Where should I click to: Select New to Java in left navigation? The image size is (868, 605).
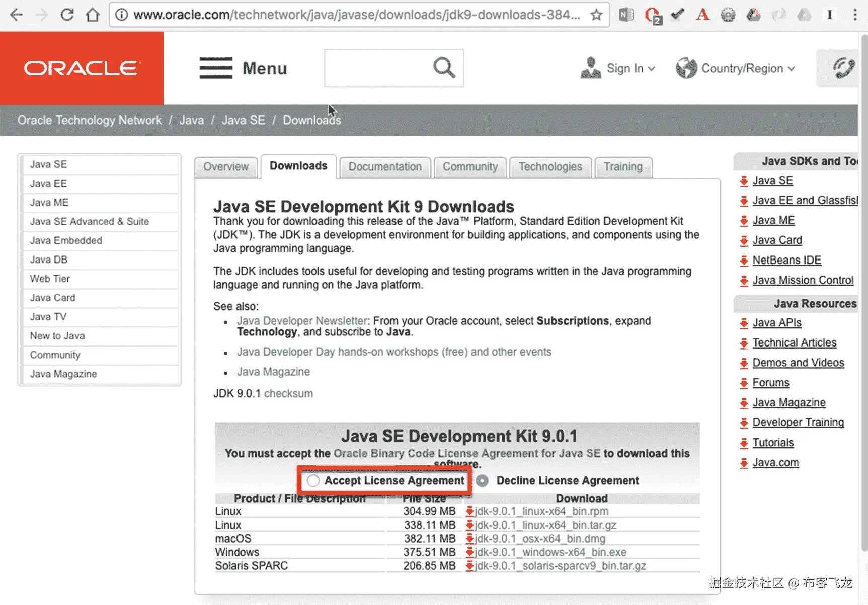(100, 336)
